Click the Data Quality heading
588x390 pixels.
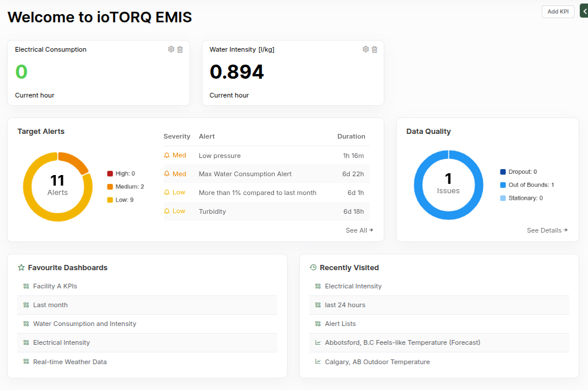pos(428,132)
